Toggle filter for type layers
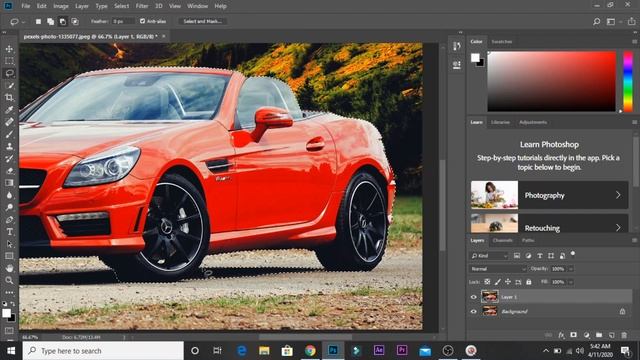640x360 pixels. point(540,256)
